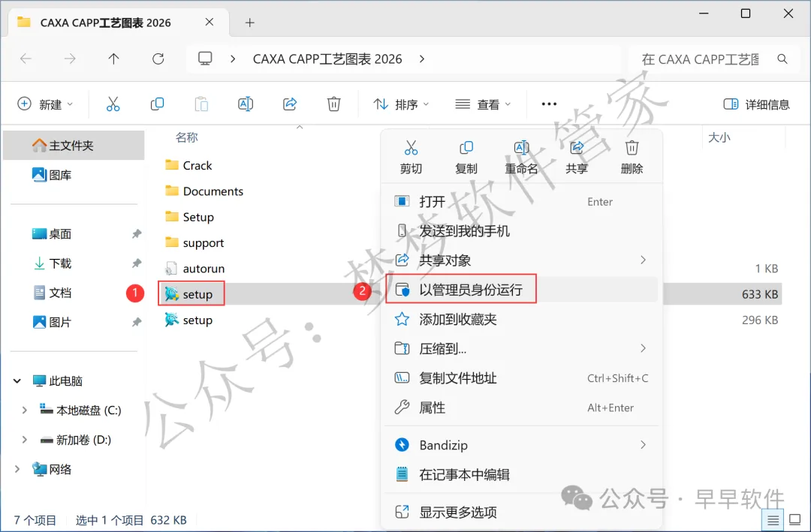Viewport: 811px width, 532px height.
Task: Click 剪切 icon in context menu
Action: coord(411,148)
